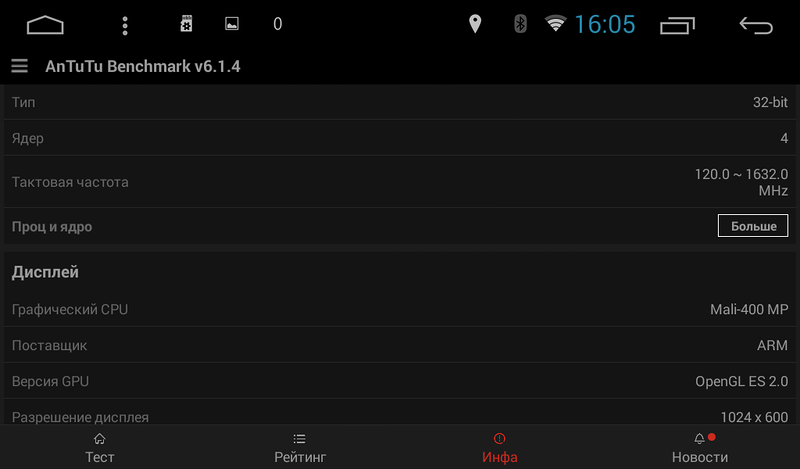
Task: Open the Рейтинг tab
Action: click(300, 448)
